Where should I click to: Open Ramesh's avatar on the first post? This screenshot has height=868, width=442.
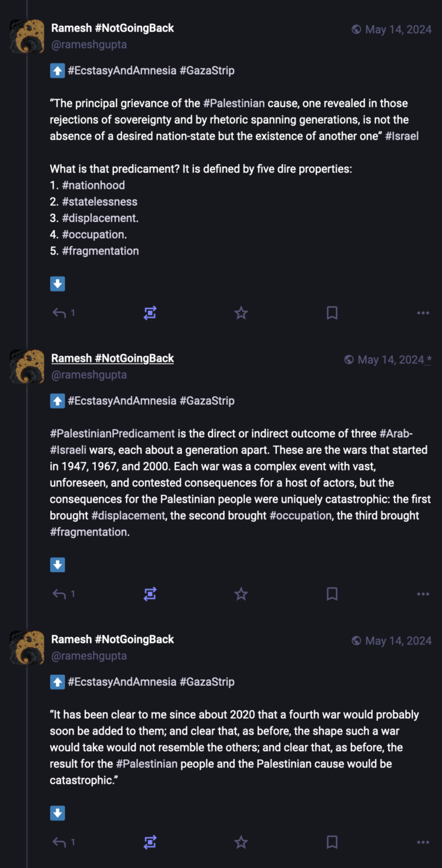tap(27, 36)
